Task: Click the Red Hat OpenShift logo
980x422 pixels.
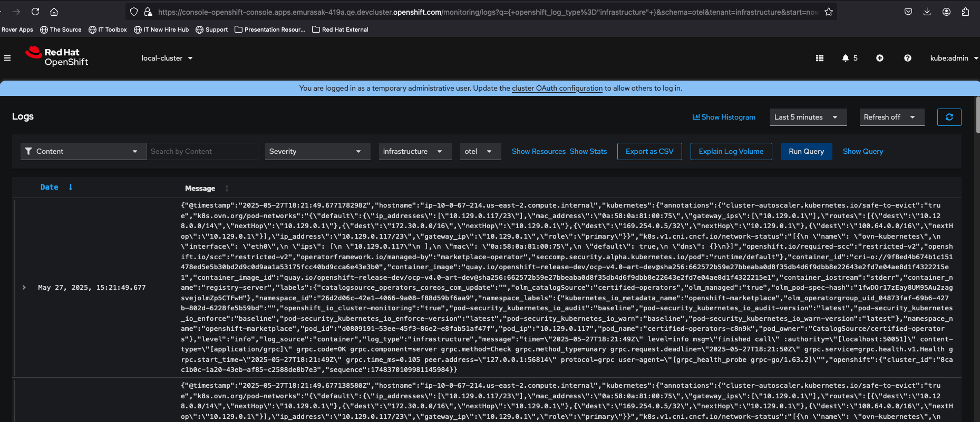Action: [56, 56]
